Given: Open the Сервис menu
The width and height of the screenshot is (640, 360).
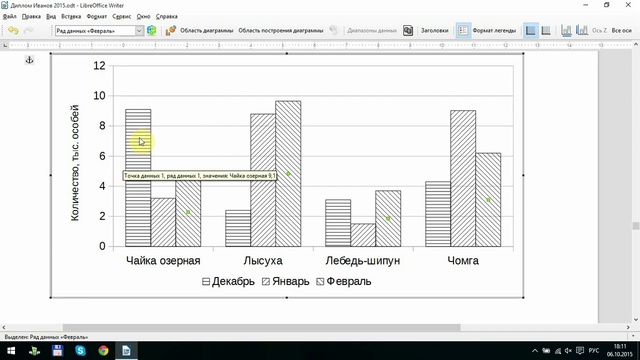Looking at the screenshot, I should (122, 16).
